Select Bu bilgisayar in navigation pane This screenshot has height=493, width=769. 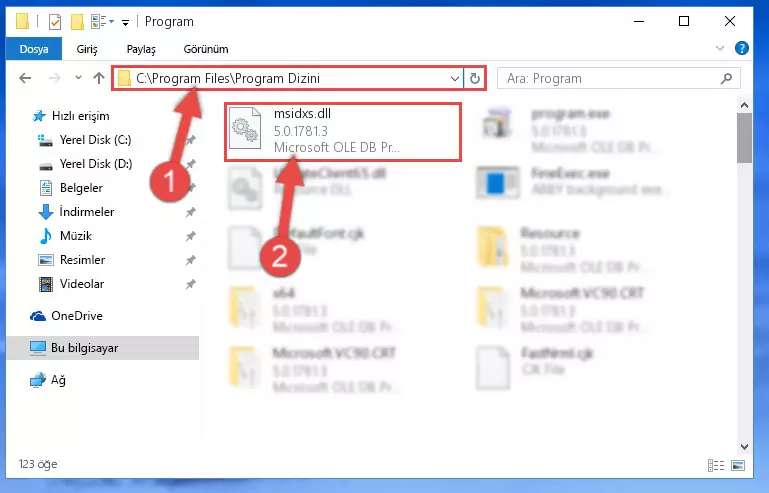pos(103,348)
